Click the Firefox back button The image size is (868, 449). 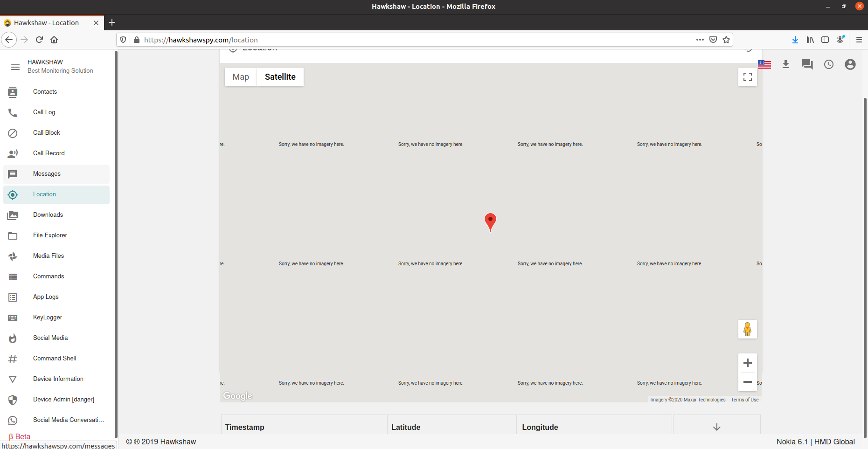[9, 40]
